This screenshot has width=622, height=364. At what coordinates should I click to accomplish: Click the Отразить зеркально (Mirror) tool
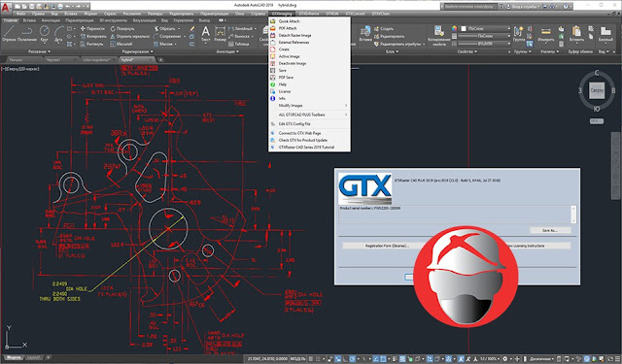(129, 36)
